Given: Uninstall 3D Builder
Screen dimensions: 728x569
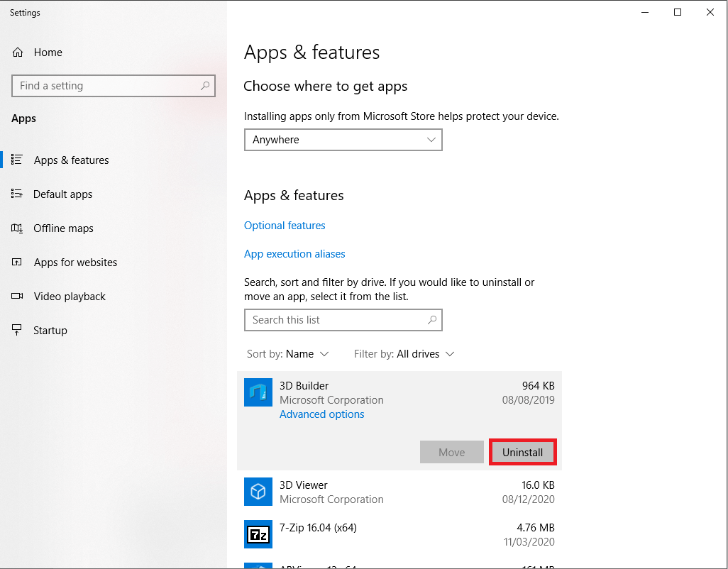Looking at the screenshot, I should click(x=523, y=452).
